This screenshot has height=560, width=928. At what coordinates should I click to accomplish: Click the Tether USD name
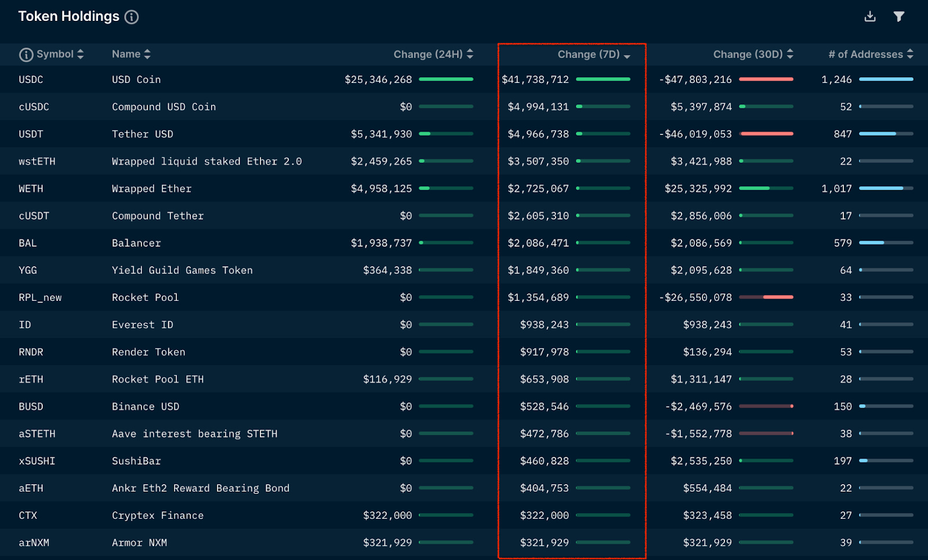click(x=143, y=134)
